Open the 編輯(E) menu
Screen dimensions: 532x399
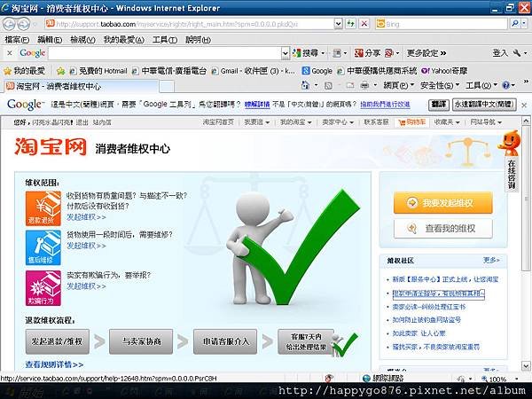(50, 40)
